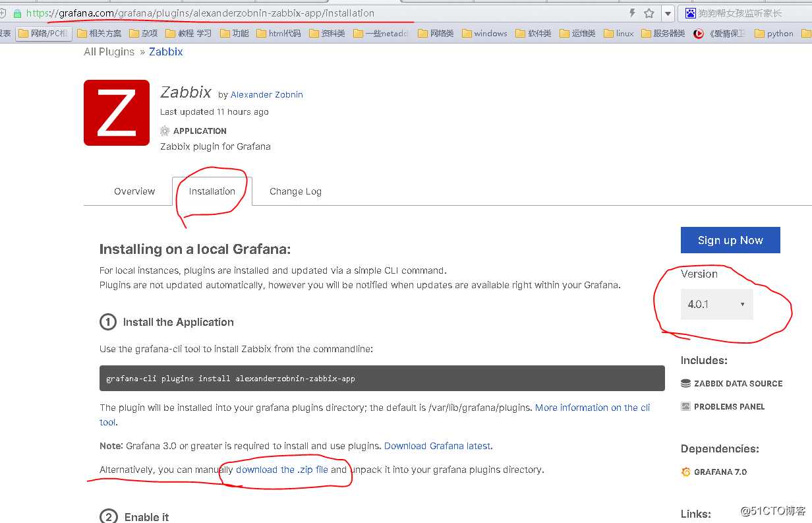Click the Last updated 11 hours ago text

click(x=214, y=111)
